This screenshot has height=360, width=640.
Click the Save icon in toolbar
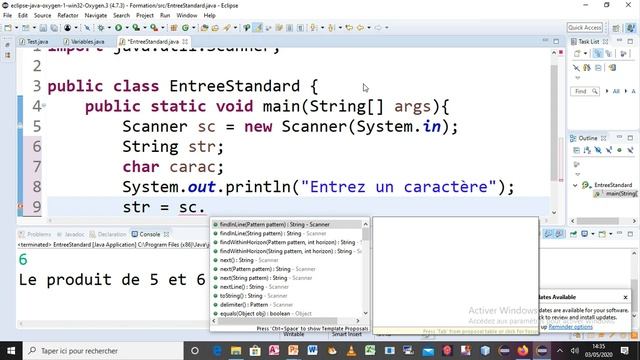click(43, 28)
